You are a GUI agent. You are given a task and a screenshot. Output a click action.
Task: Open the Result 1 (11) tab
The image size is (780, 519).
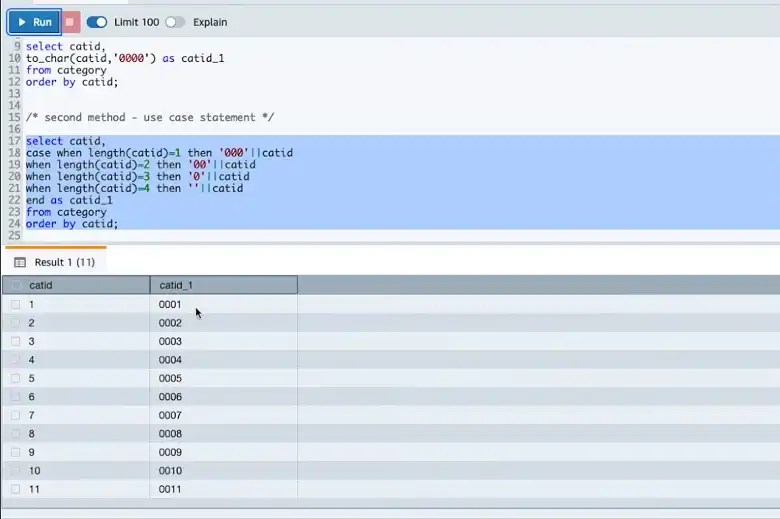pyautogui.click(x=55, y=262)
